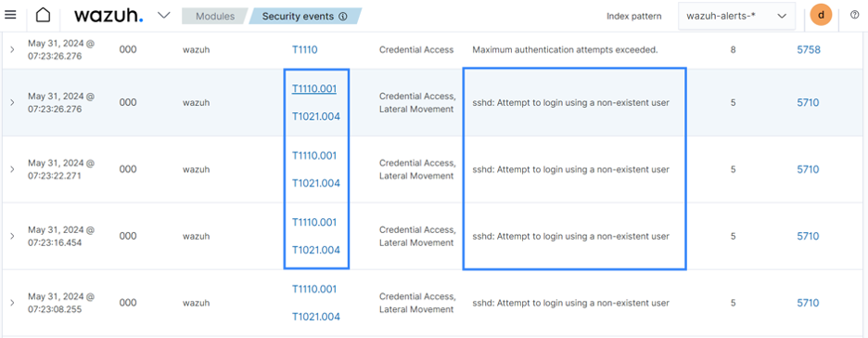
Task: Open T1021.004 link in 07:23:22.271 row
Action: click(x=315, y=184)
